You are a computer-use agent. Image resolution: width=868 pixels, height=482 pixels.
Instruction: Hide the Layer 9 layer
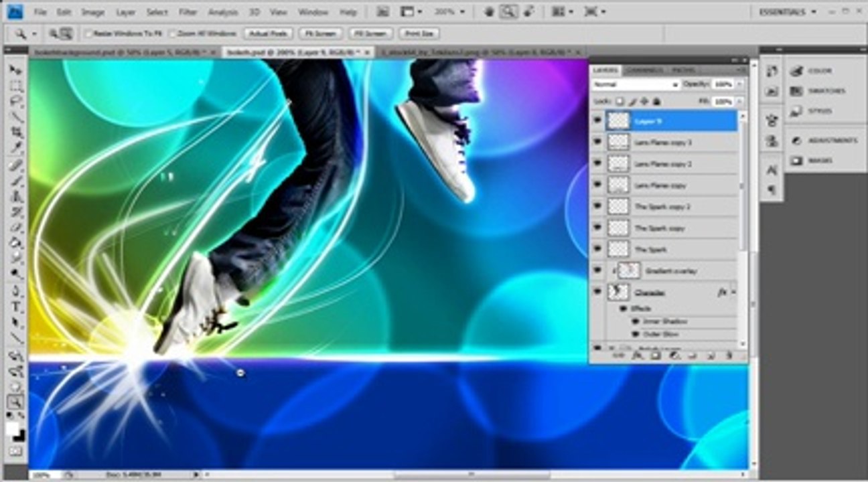[597, 121]
